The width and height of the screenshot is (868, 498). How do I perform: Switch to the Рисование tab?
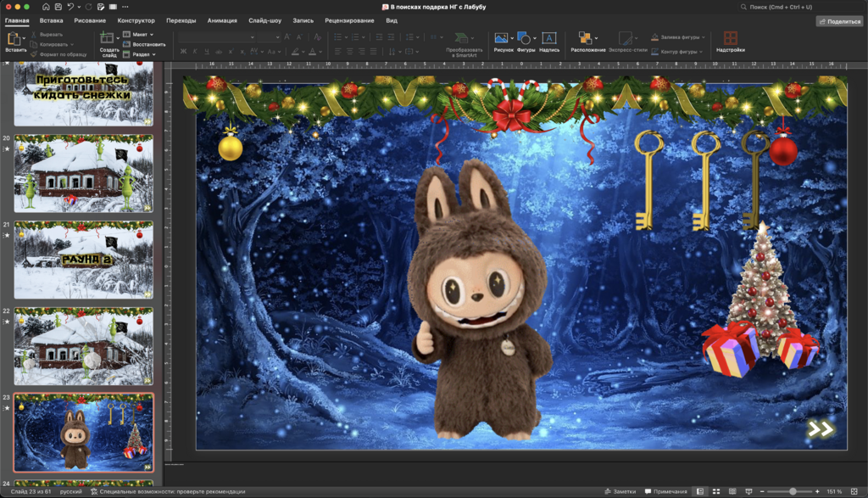coord(90,20)
